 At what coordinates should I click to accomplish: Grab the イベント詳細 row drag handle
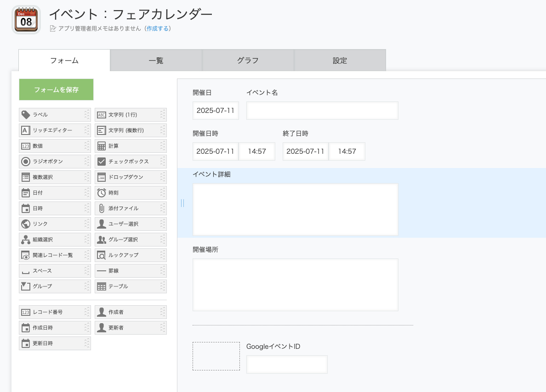(182, 203)
